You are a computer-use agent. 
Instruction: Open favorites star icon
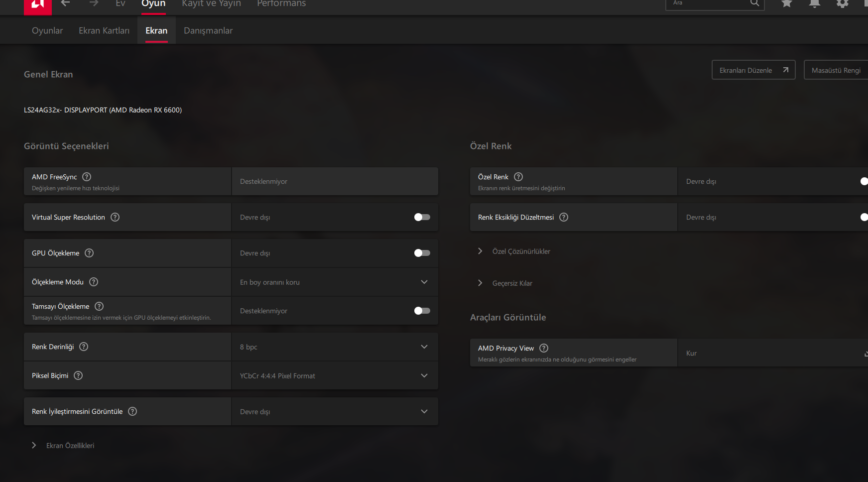pyautogui.click(x=787, y=3)
